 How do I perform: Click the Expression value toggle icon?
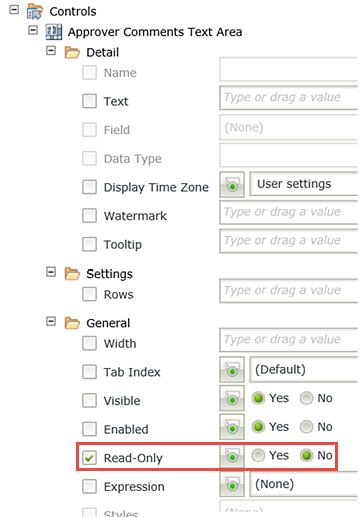[x=232, y=484]
